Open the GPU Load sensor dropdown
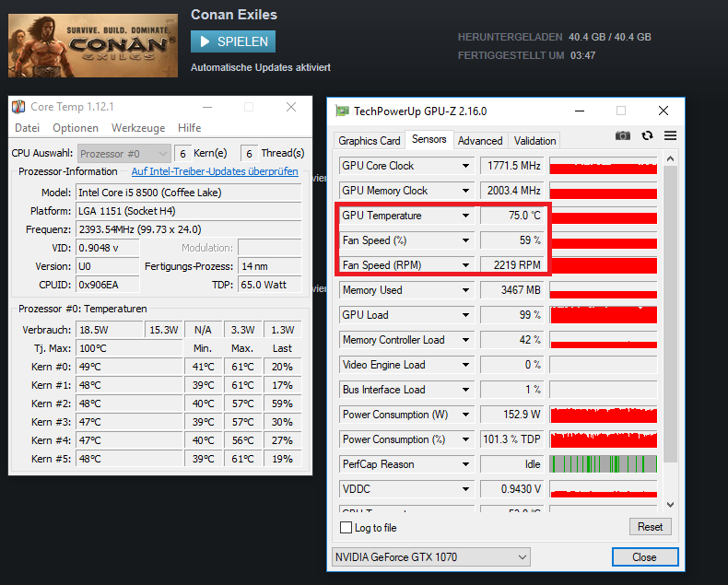This screenshot has height=585, width=728. [x=465, y=315]
